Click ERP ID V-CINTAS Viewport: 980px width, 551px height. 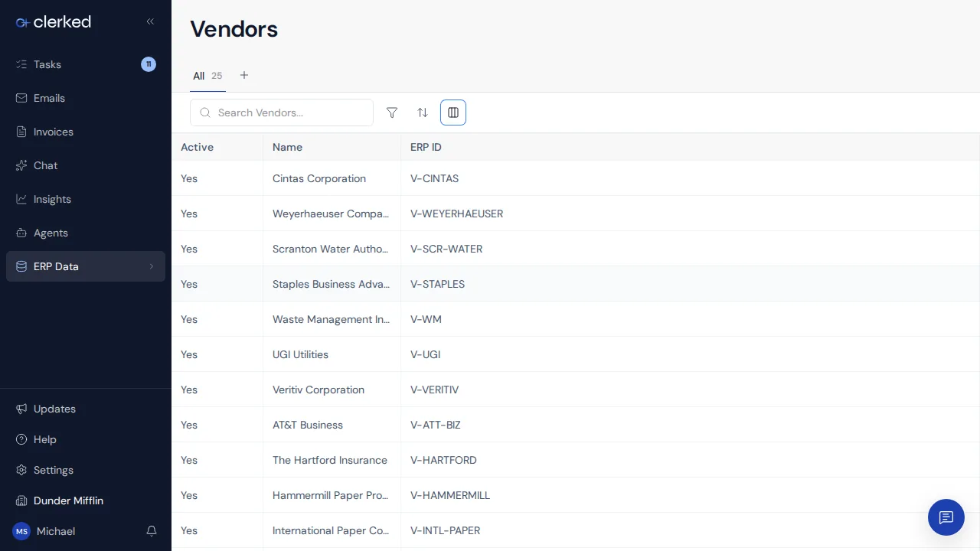tap(434, 178)
